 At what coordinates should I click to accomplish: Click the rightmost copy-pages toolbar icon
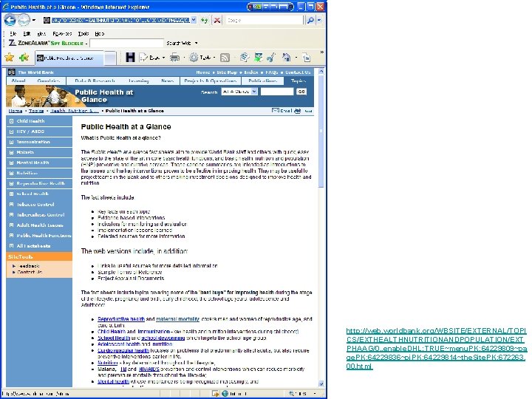pos(307,58)
